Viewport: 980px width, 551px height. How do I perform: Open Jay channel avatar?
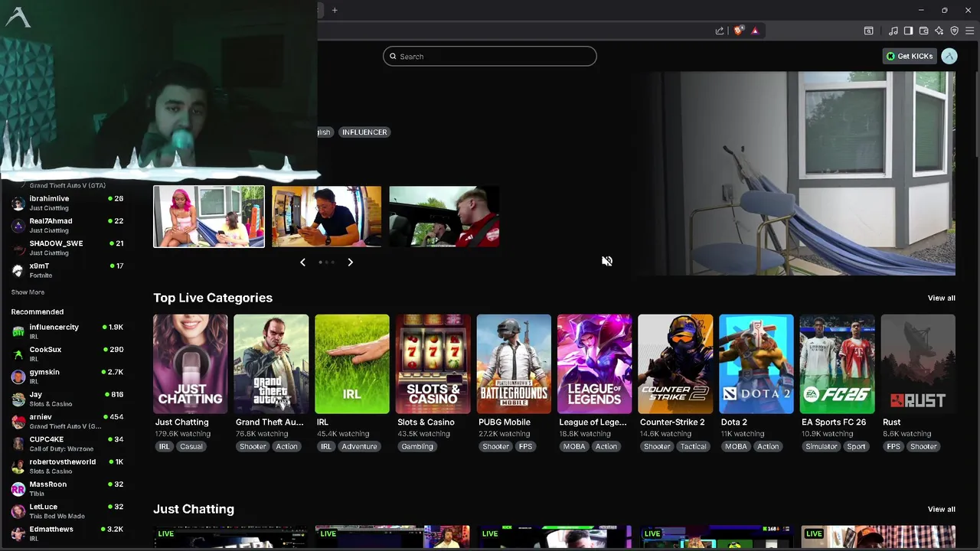coord(18,399)
